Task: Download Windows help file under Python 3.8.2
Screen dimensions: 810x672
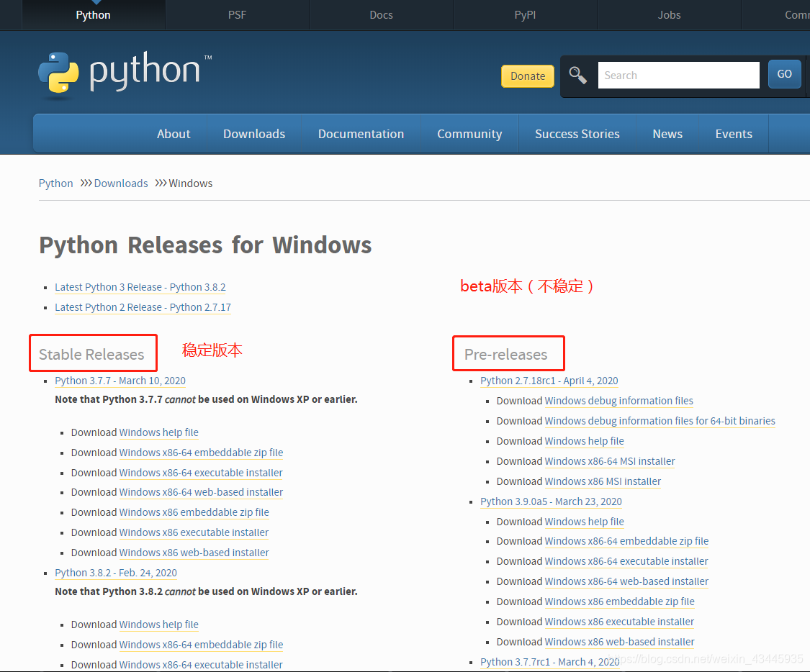Action: click(x=158, y=624)
